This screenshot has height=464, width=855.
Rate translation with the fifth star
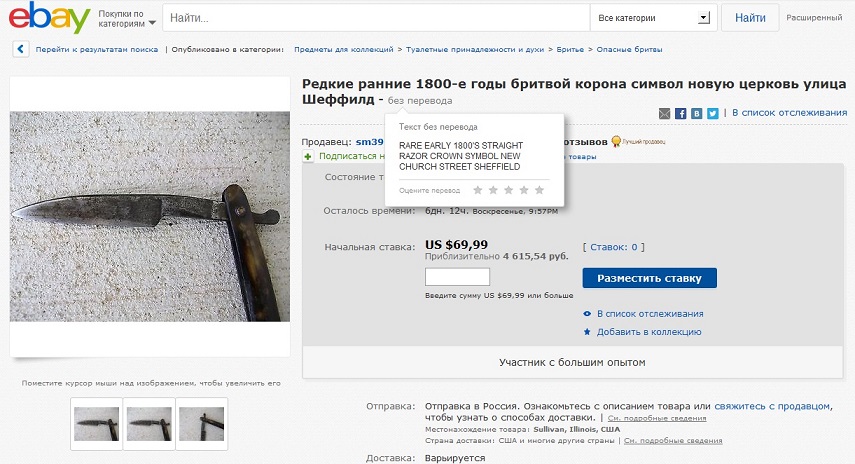point(539,190)
